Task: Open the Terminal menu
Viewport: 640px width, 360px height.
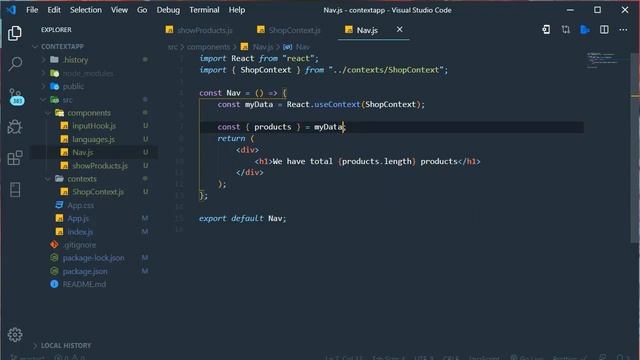Action: (204, 10)
